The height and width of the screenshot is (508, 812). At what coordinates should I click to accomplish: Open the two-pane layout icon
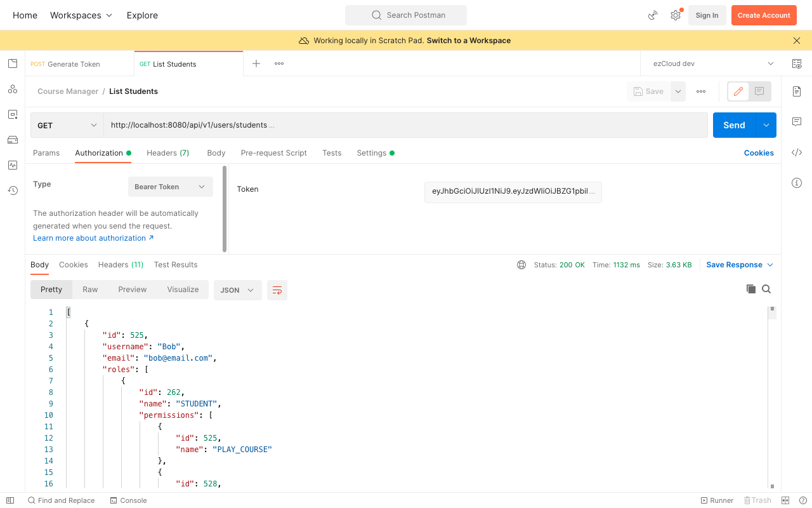pyautogui.click(x=785, y=500)
